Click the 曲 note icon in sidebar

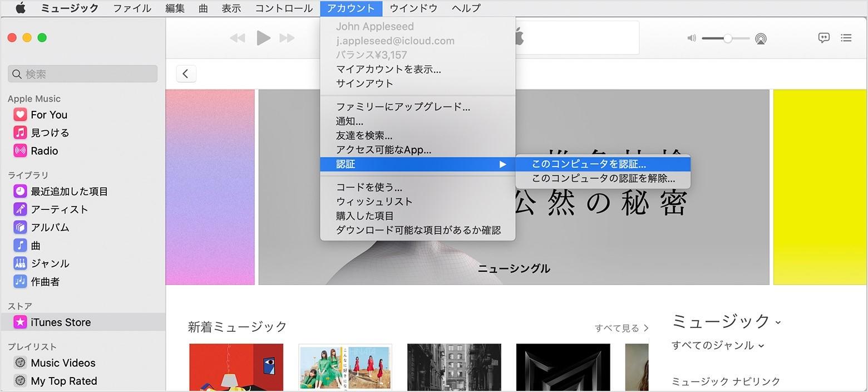[x=20, y=246]
